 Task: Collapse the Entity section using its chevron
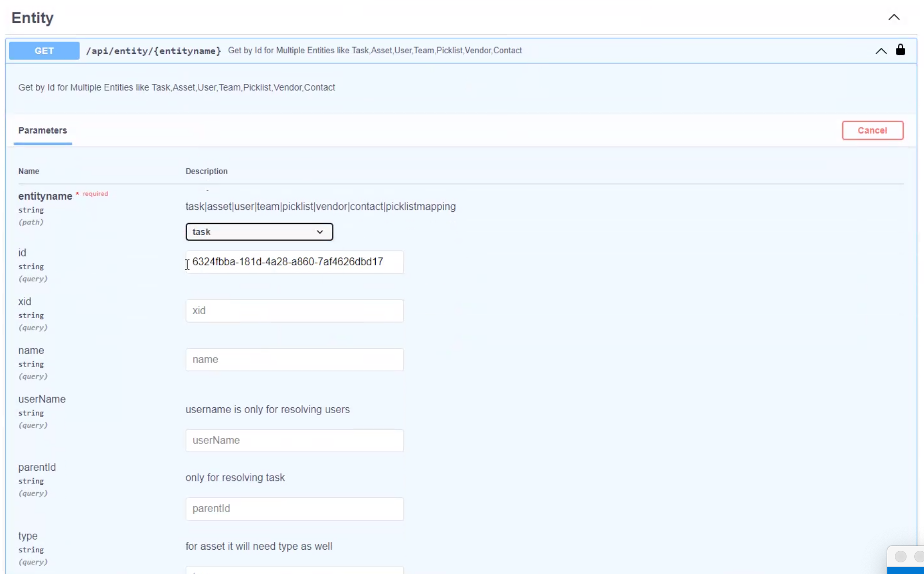point(893,17)
